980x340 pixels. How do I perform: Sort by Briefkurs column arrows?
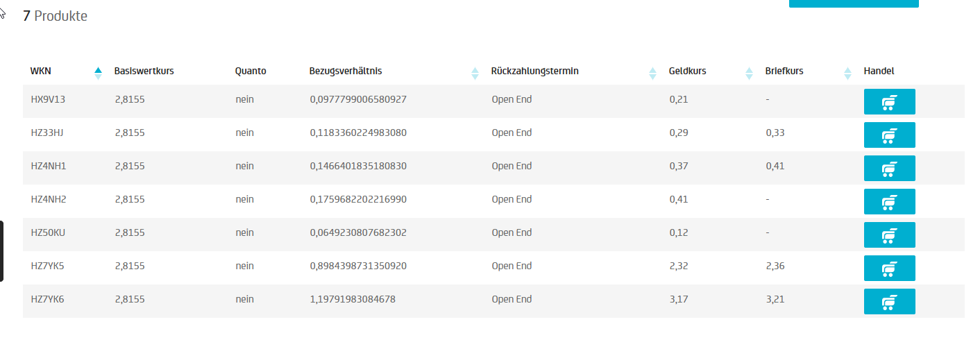847,72
